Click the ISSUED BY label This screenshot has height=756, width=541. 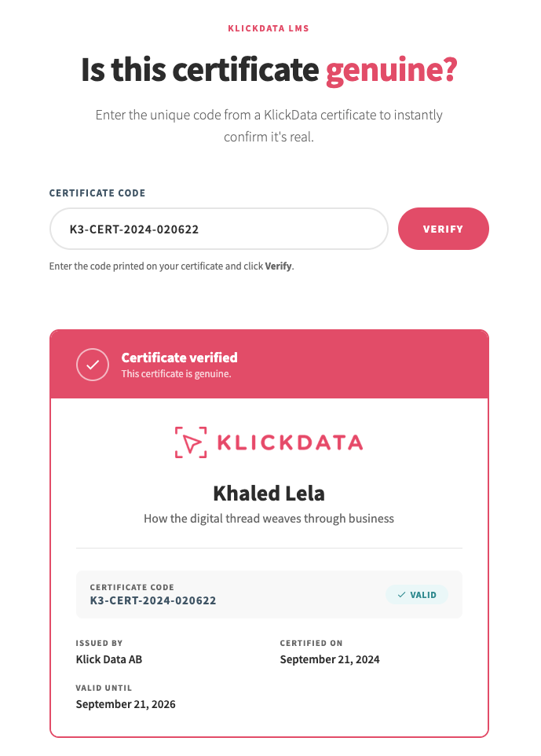pos(99,643)
